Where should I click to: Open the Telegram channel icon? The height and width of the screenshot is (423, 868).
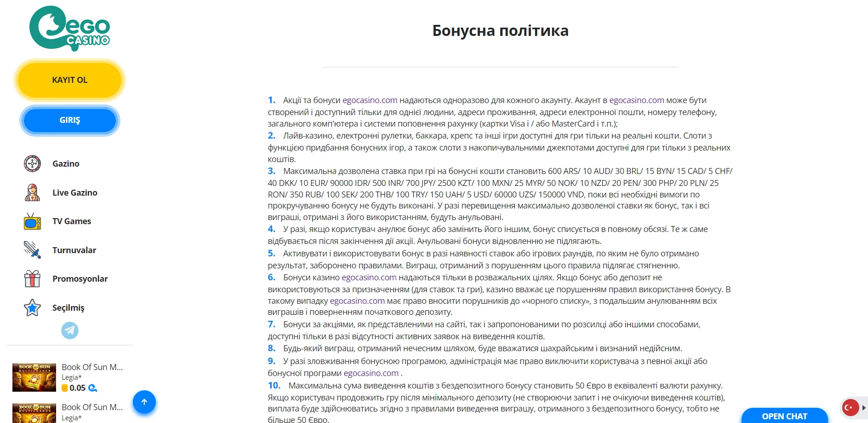tap(70, 330)
